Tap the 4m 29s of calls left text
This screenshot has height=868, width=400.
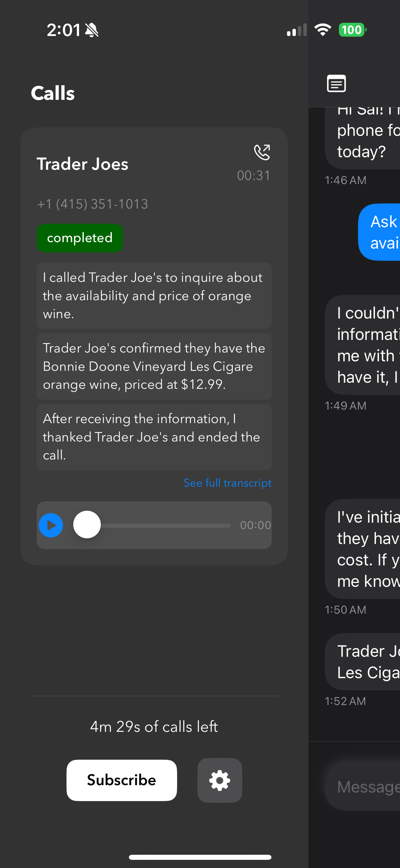coord(154,726)
